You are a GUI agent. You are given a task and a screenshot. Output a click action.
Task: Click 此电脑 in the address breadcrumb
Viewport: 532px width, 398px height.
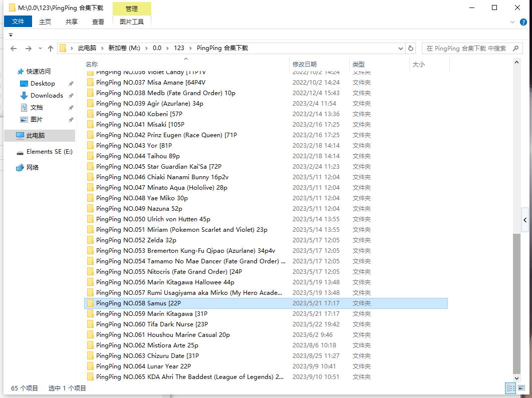[x=87, y=48]
